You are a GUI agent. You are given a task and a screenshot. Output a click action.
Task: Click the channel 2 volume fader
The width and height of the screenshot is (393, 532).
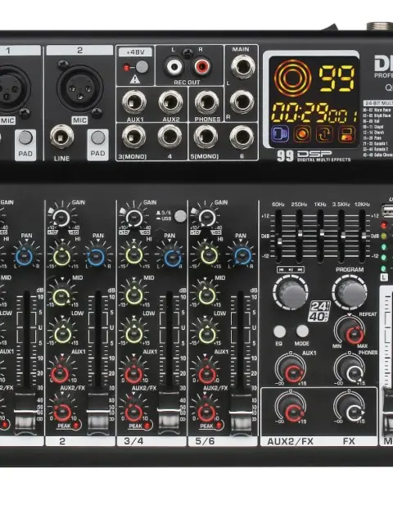[x=97, y=413]
